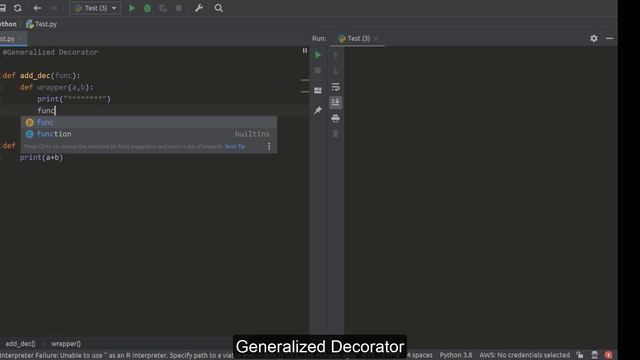Click add_dec() breadcrumb at editor bottom
The height and width of the screenshot is (360, 640).
tap(20, 344)
